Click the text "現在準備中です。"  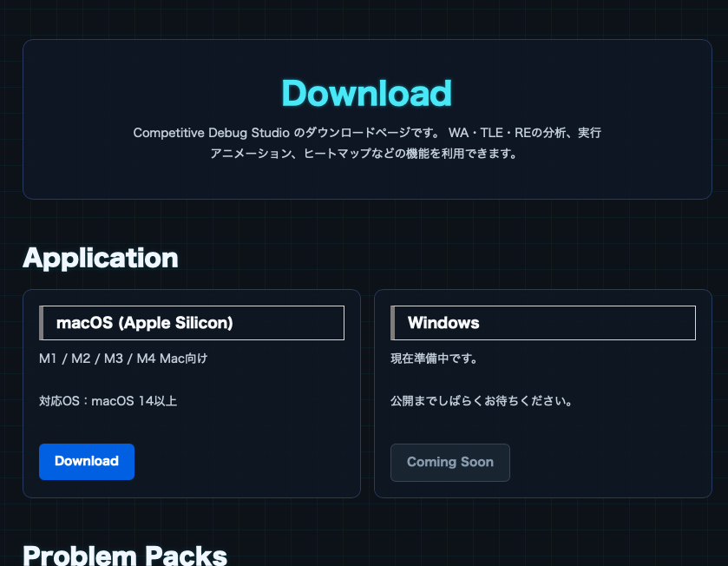[434, 359]
